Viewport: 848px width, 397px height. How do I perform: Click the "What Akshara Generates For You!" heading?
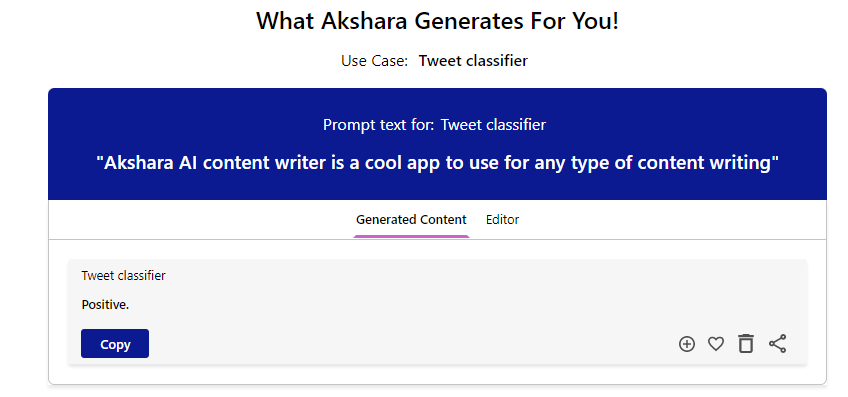click(437, 21)
